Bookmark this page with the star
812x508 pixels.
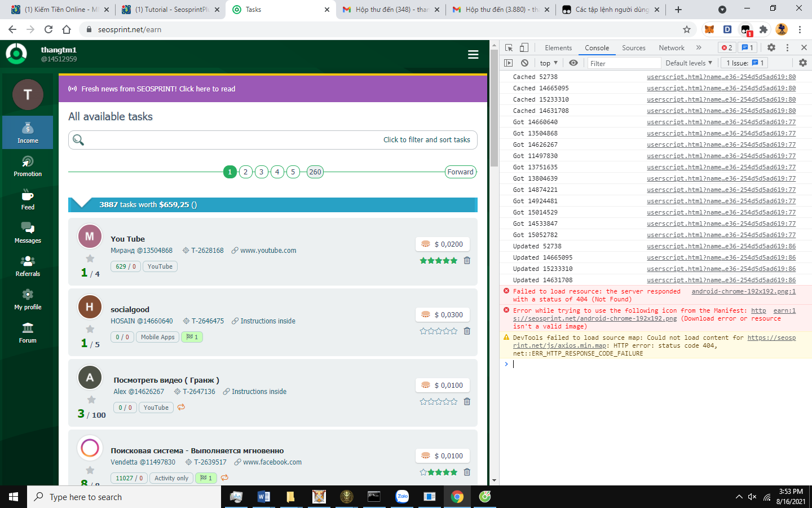[687, 29]
